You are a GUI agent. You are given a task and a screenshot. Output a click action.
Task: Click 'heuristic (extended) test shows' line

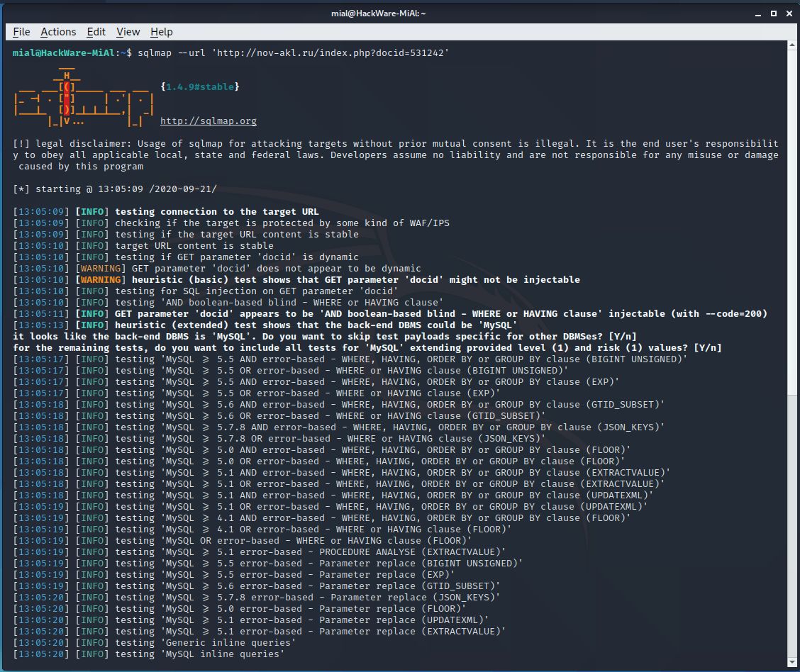click(x=265, y=325)
